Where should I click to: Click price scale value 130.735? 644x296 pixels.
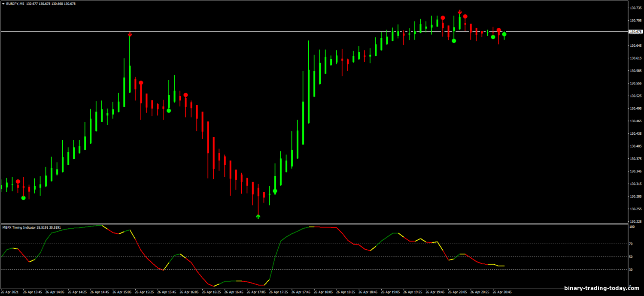(x=636, y=8)
